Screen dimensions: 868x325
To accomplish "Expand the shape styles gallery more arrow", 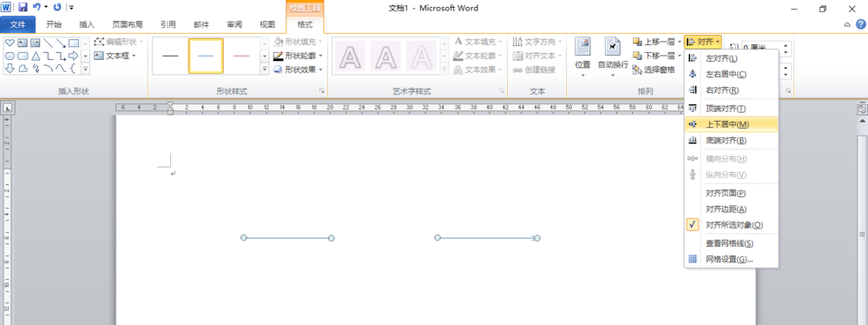I will [265, 70].
